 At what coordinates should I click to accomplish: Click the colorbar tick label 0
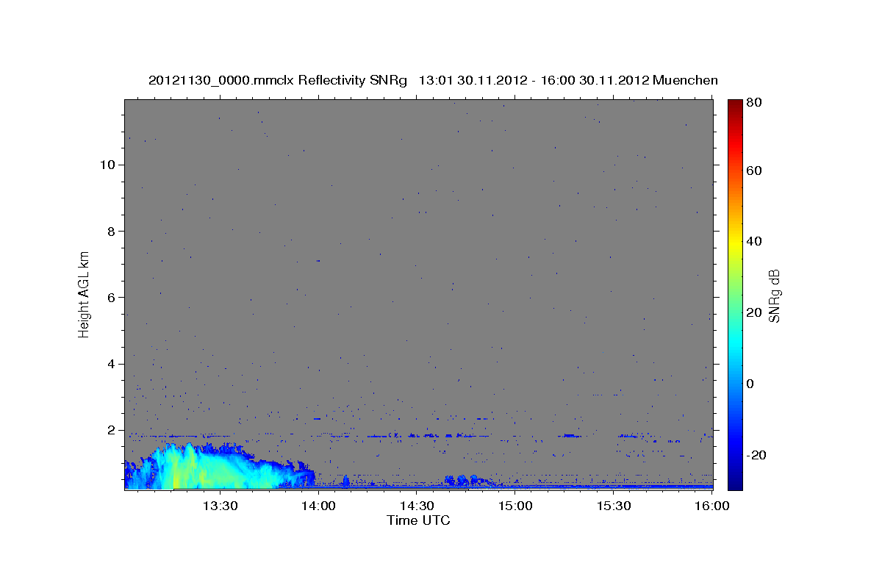[750, 384]
